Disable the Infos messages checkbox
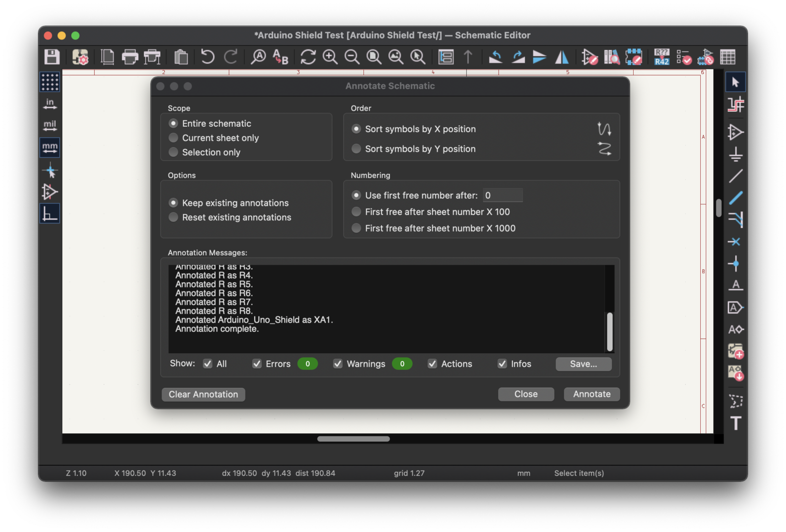Viewport: 786px width, 532px height. [502, 364]
